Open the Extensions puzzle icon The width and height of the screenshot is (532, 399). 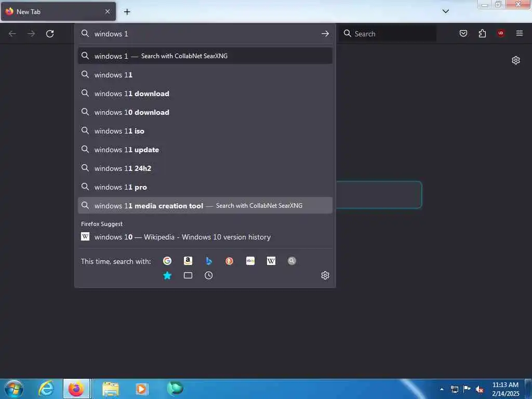(482, 33)
